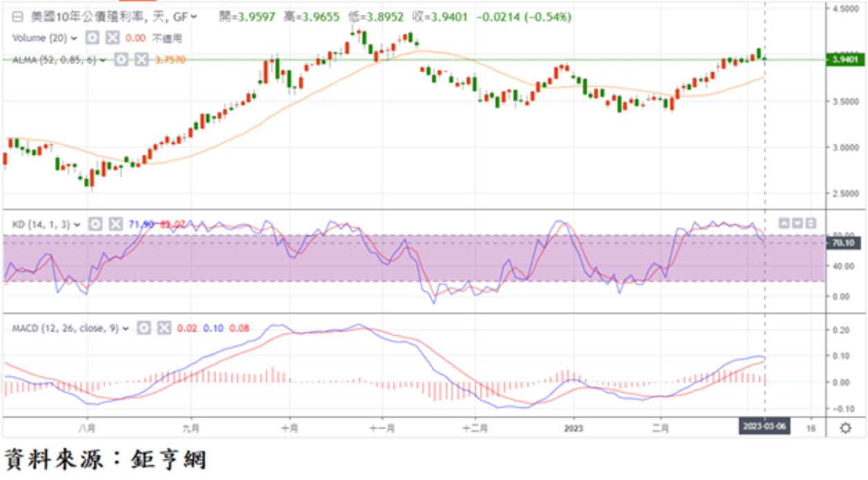Expand MACD (12, 26, close, 9) dropdown
868x480 pixels.
click(126, 329)
